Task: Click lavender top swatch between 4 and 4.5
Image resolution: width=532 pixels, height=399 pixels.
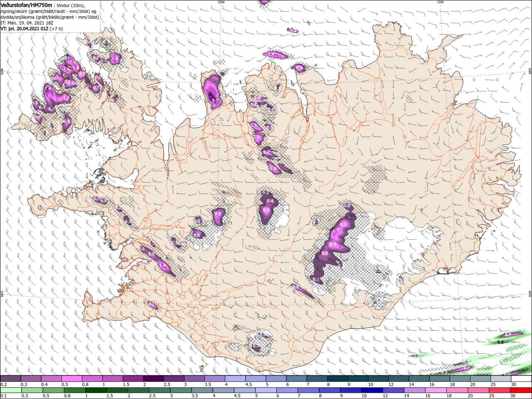Action: point(235,379)
